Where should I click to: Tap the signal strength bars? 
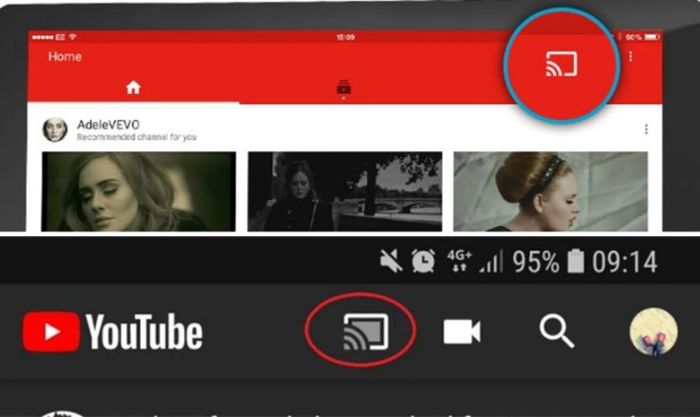491,261
